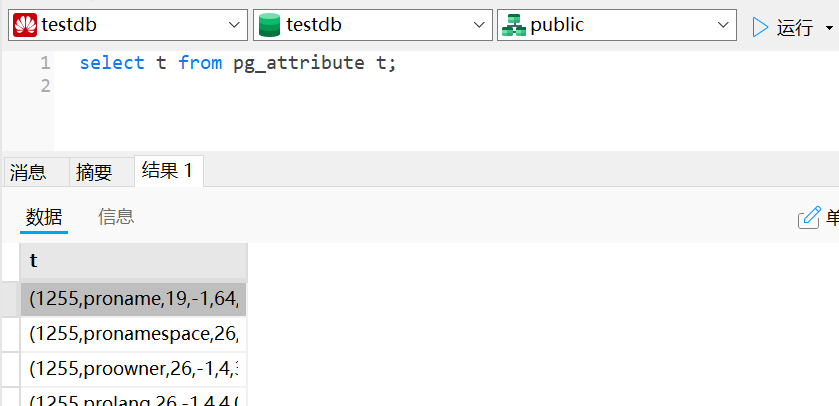Open the small arrow next to 运行
This screenshot has height=406, width=839.
coord(829,28)
